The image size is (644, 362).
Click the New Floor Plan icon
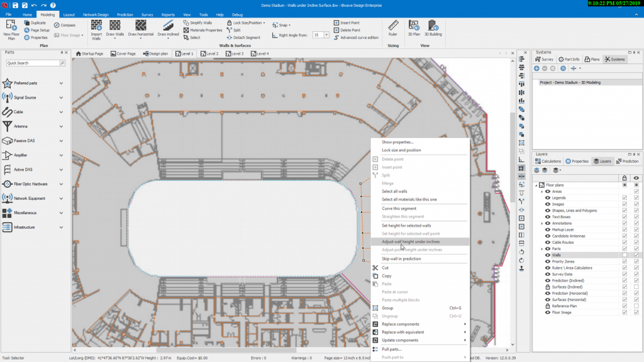pos(11,30)
